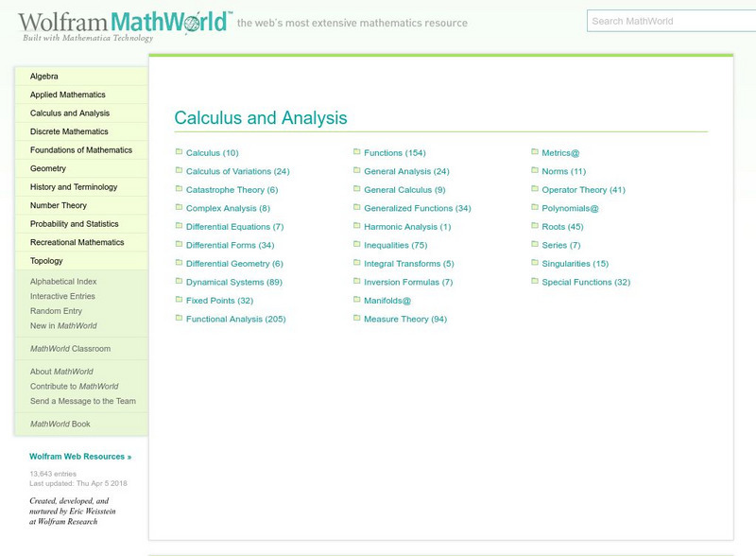Click the Wolfram MathWorld logo
Image resolution: width=756 pixels, height=556 pixels.
point(125,25)
